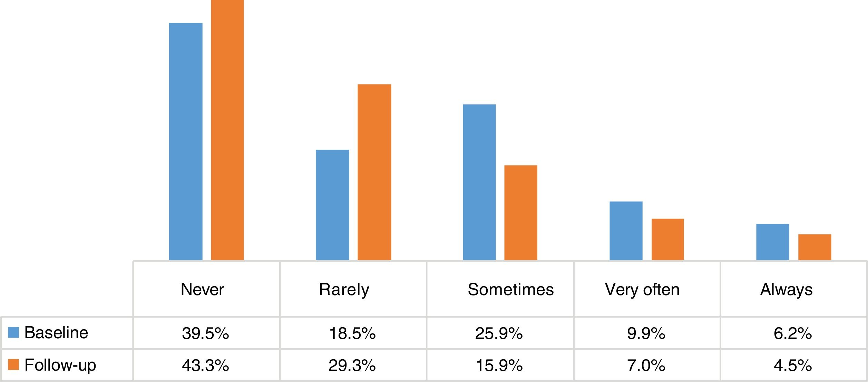Select the Very often column header

click(642, 290)
